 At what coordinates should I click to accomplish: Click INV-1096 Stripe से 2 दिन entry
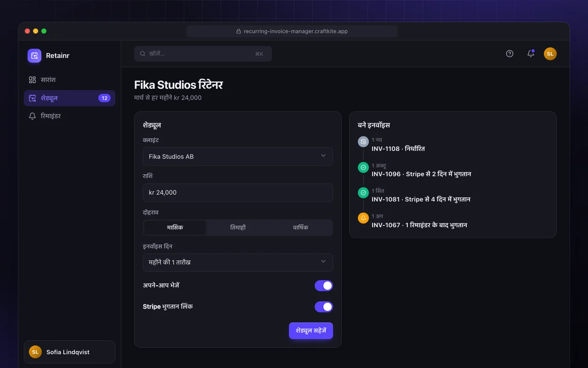point(421,174)
